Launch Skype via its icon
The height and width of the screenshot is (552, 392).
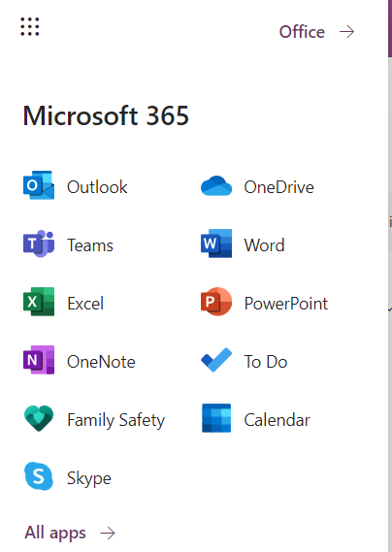click(x=39, y=476)
